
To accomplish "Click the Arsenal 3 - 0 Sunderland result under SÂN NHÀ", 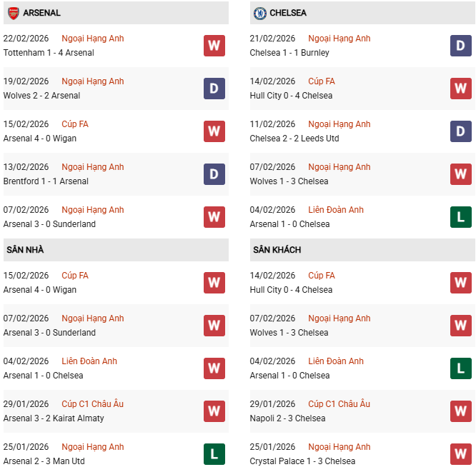I will point(49,333).
